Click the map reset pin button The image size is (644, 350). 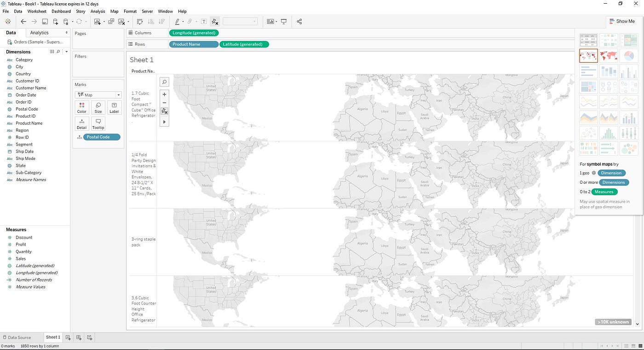click(164, 111)
